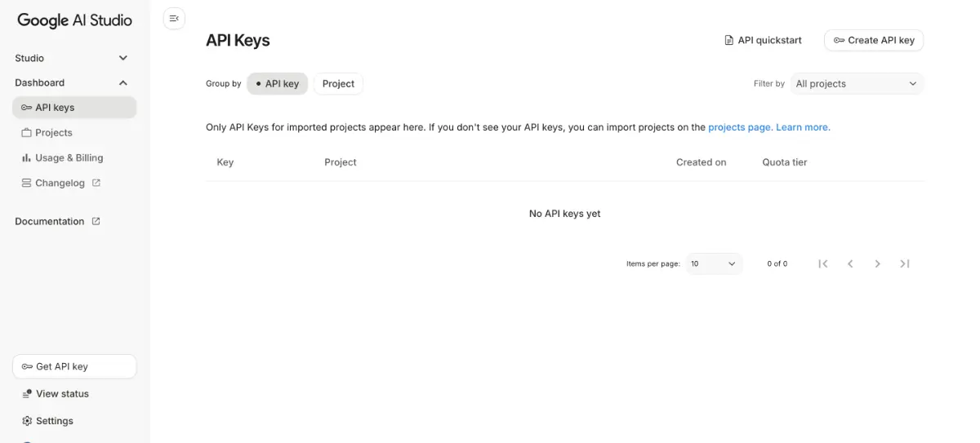
Task: Open Projects in the sidebar
Action: tap(53, 133)
